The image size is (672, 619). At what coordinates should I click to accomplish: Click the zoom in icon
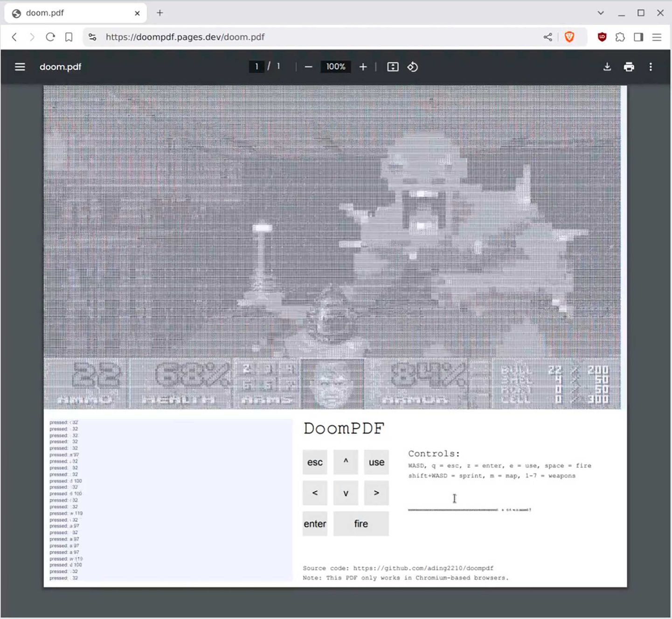click(363, 67)
